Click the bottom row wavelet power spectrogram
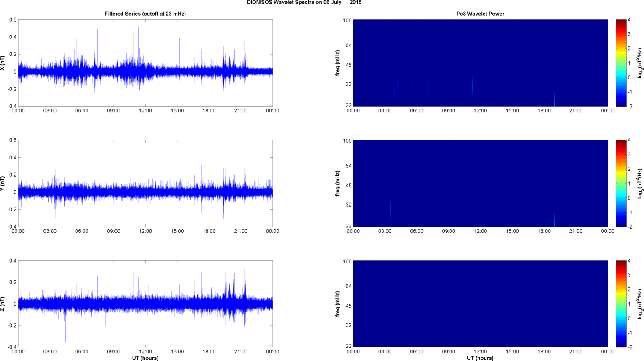 480,304
